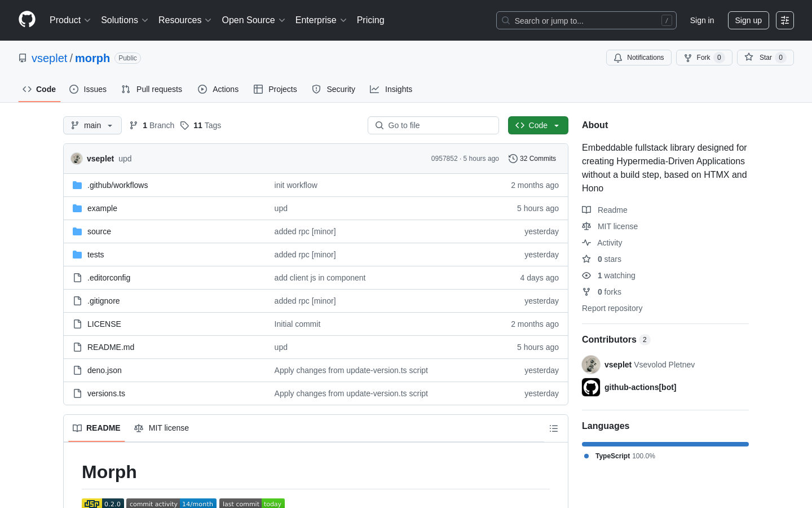View 0 stars in About

[602, 259]
